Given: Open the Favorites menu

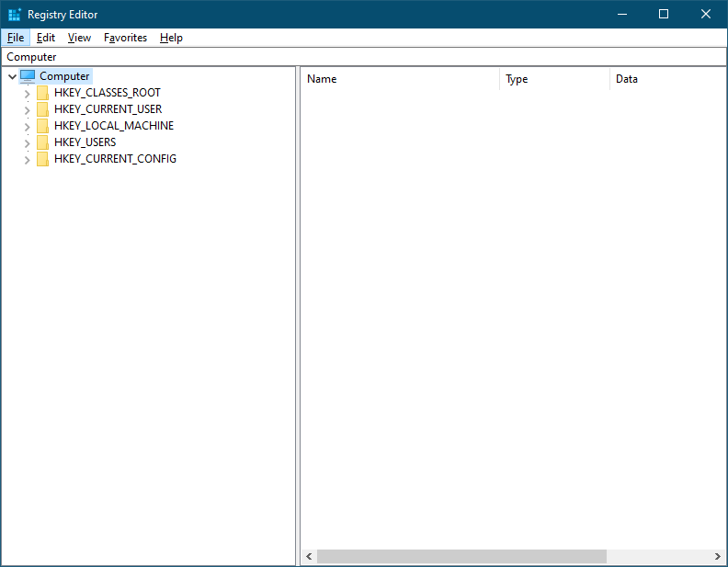Looking at the screenshot, I should coord(125,38).
